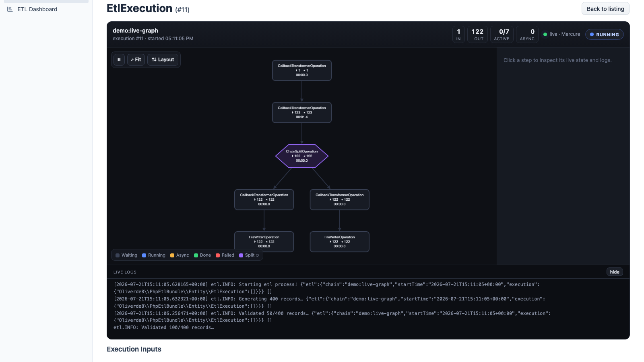Click the green live Mercure indicator dot
This screenshot has width=644, height=362.
point(545,35)
